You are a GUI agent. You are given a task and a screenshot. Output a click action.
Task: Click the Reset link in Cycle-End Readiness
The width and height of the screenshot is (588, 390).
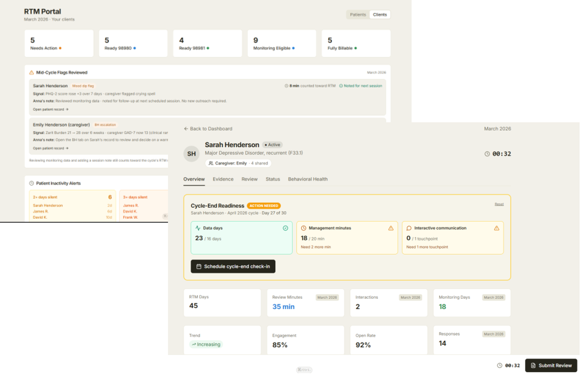(499, 204)
